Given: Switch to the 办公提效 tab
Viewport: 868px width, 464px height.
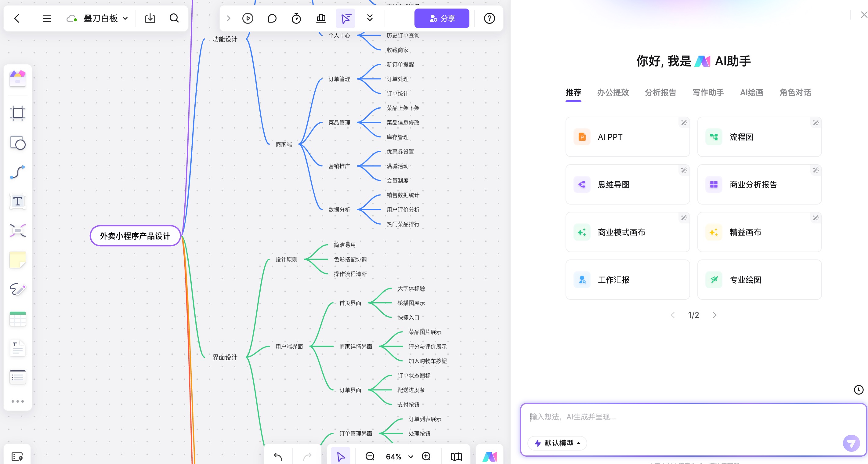Looking at the screenshot, I should point(613,92).
